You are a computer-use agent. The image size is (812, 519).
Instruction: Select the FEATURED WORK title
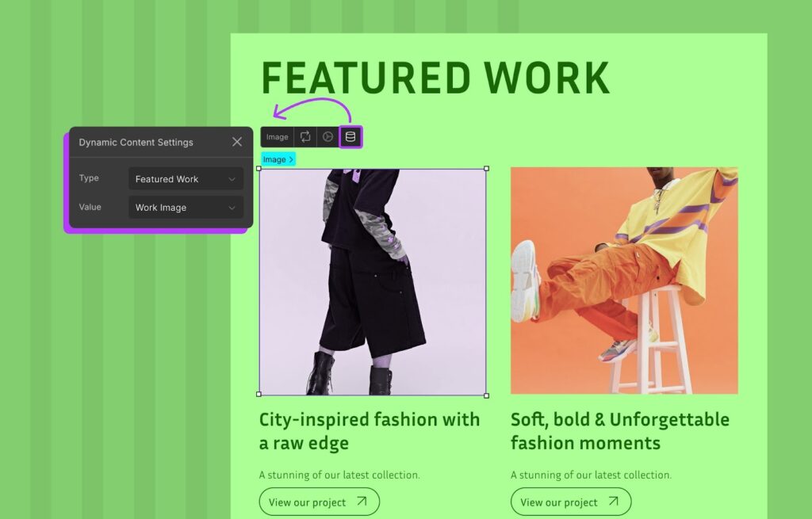click(x=435, y=78)
